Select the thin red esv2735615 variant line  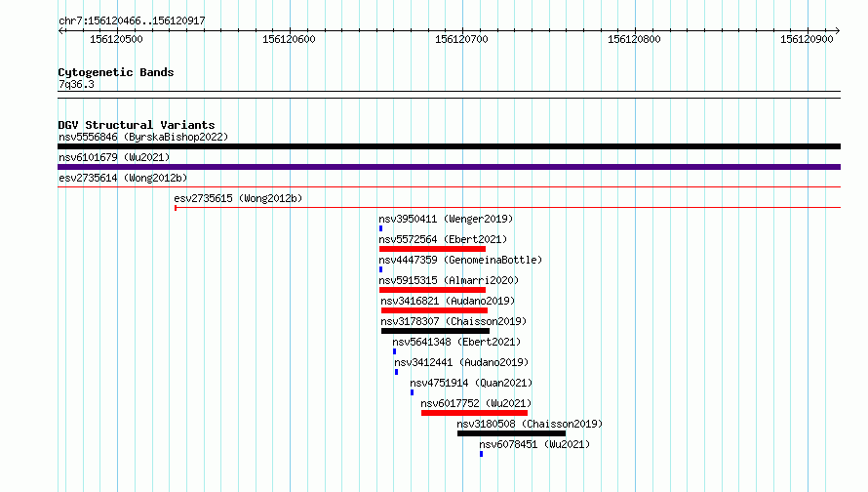tap(507, 208)
